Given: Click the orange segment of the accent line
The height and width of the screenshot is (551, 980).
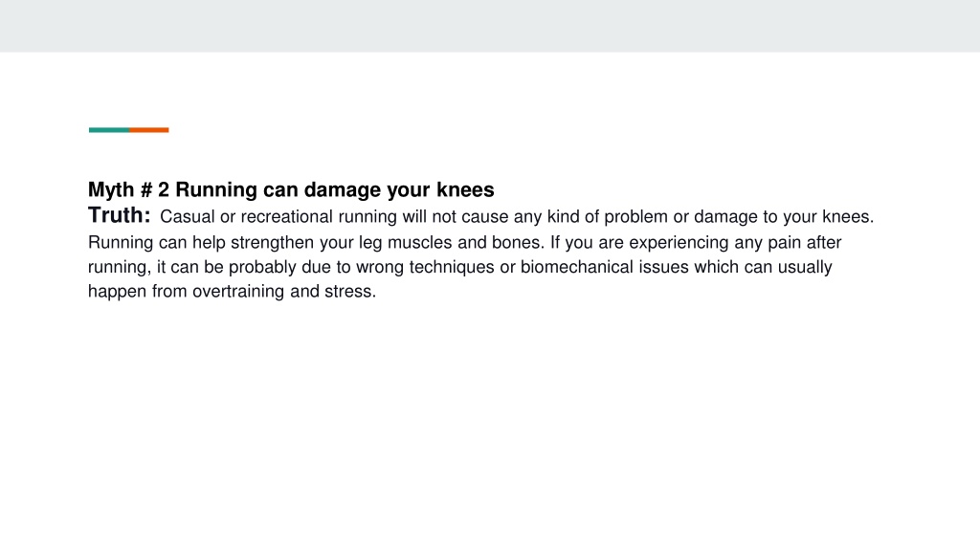Looking at the screenshot, I should point(149,130).
